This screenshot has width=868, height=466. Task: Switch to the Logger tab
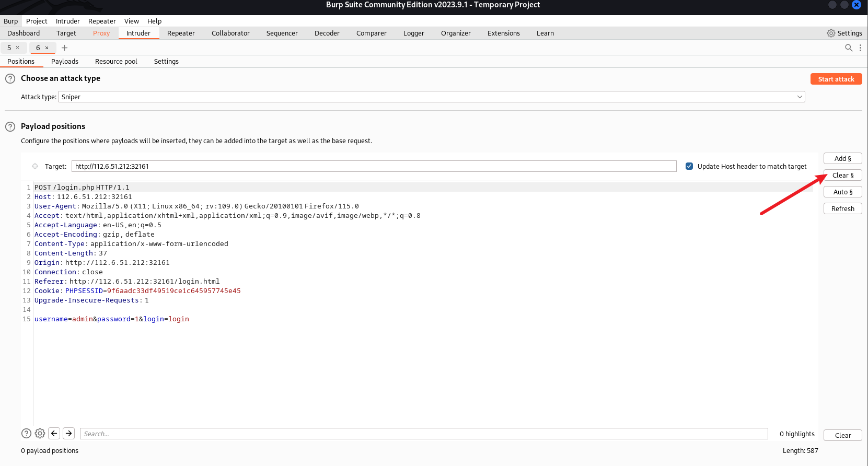tap(414, 33)
